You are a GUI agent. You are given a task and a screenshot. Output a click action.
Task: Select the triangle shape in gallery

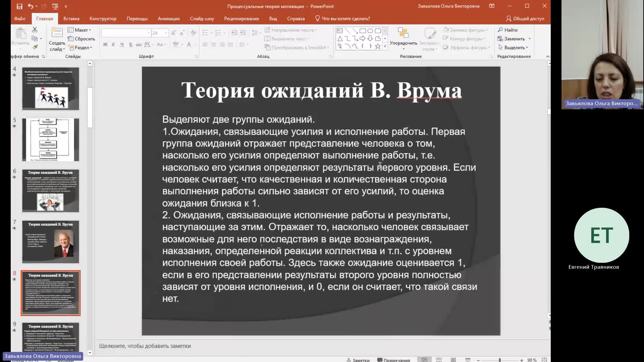tap(339, 38)
